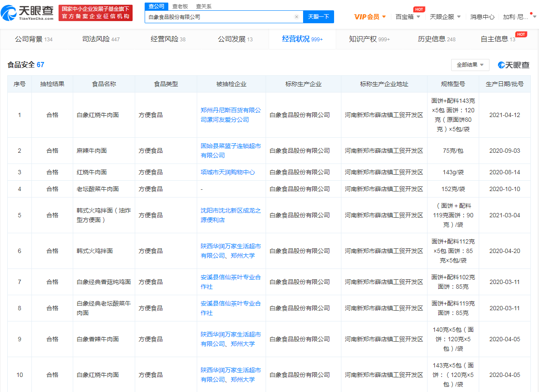Select the 查老板 search tab

[x=180, y=6]
